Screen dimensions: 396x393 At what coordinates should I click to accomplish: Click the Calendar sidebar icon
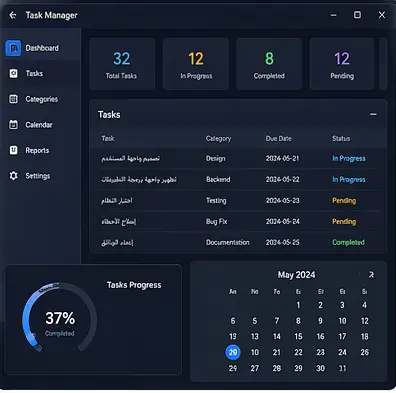13,125
